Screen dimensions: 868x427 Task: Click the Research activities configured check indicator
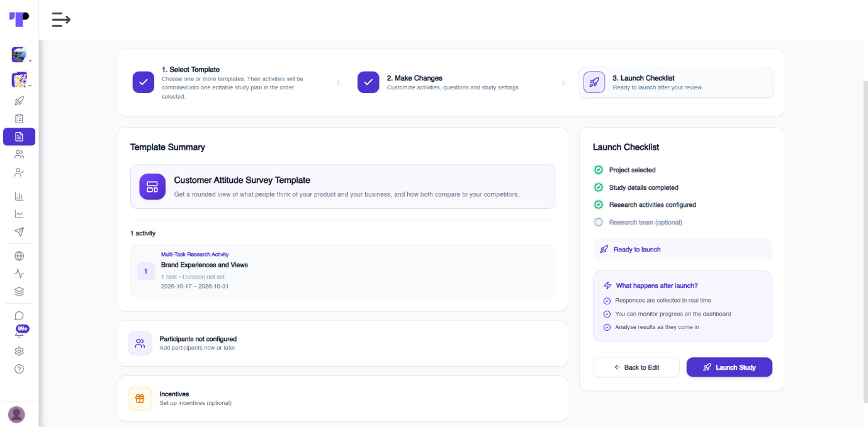599,204
